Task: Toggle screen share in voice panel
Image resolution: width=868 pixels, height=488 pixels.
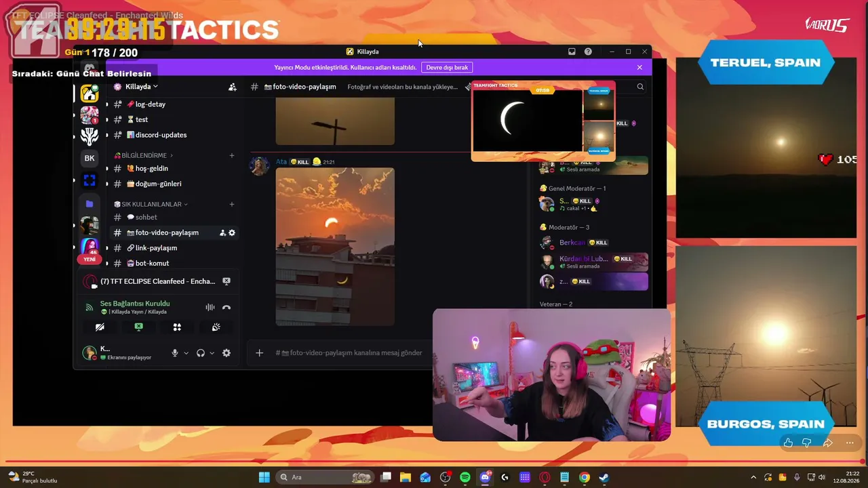Action: tap(138, 327)
